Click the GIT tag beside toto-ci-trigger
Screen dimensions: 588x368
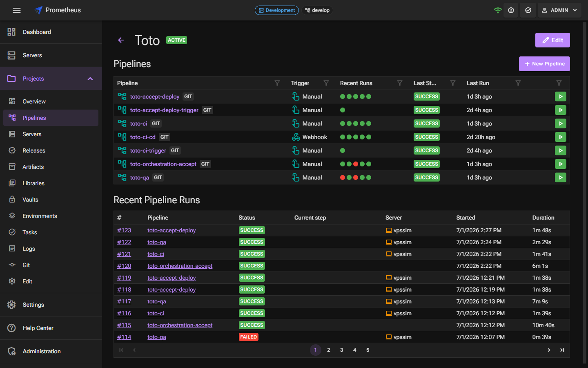[x=175, y=150]
